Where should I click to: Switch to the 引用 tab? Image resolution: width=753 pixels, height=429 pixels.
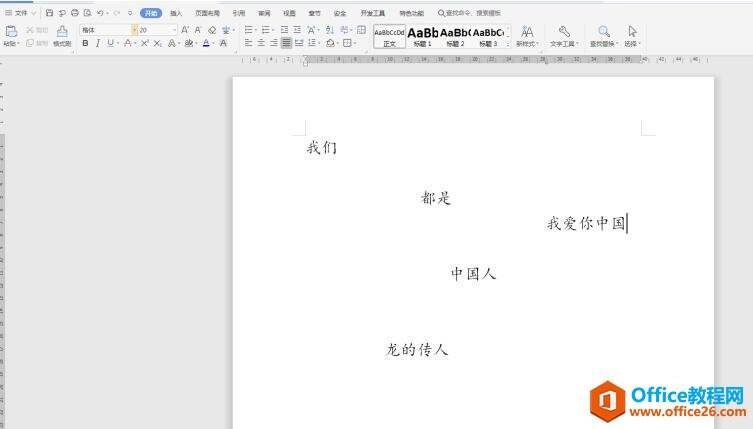(x=239, y=13)
